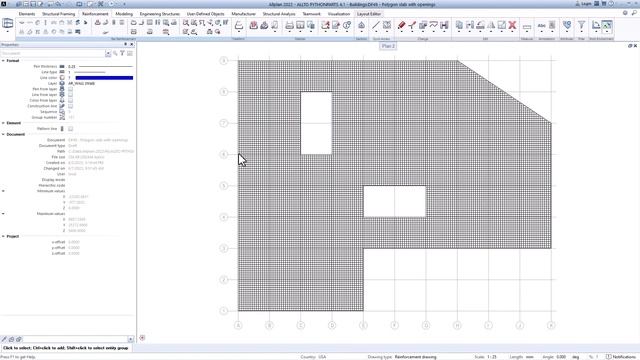Click the Properties panel search field
The width and height of the screenshot is (640, 360).
click(52, 53)
